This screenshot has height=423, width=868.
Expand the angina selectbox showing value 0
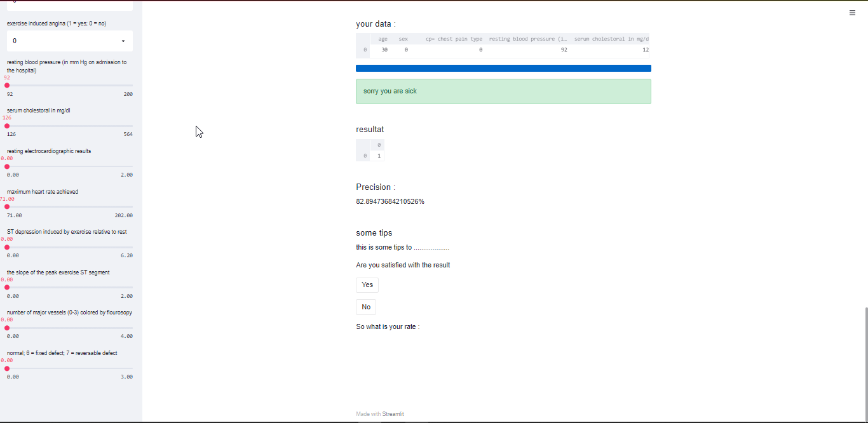point(69,41)
